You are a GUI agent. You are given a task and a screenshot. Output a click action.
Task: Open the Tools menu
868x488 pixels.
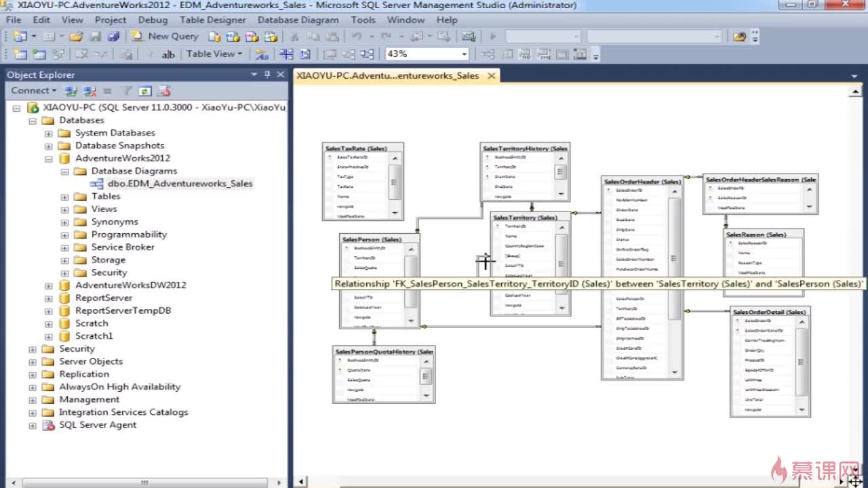[x=363, y=20]
